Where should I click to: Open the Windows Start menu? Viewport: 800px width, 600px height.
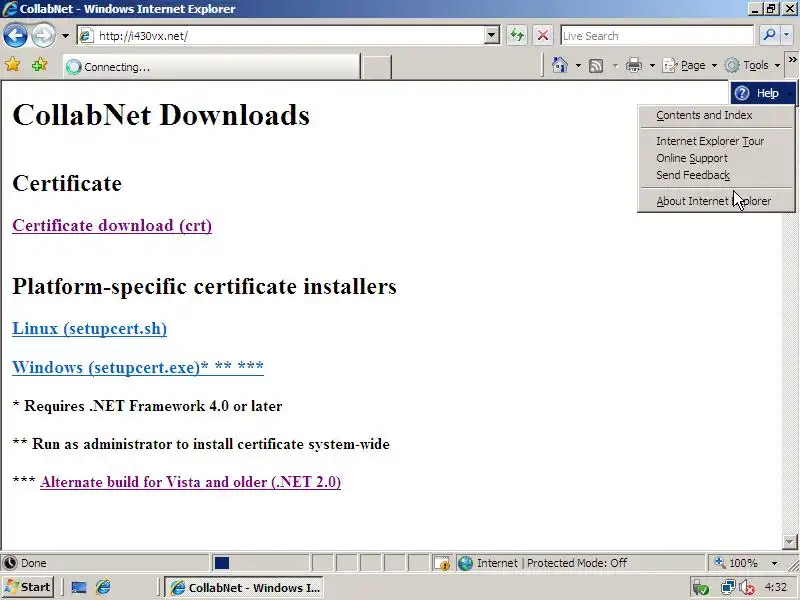(x=28, y=587)
